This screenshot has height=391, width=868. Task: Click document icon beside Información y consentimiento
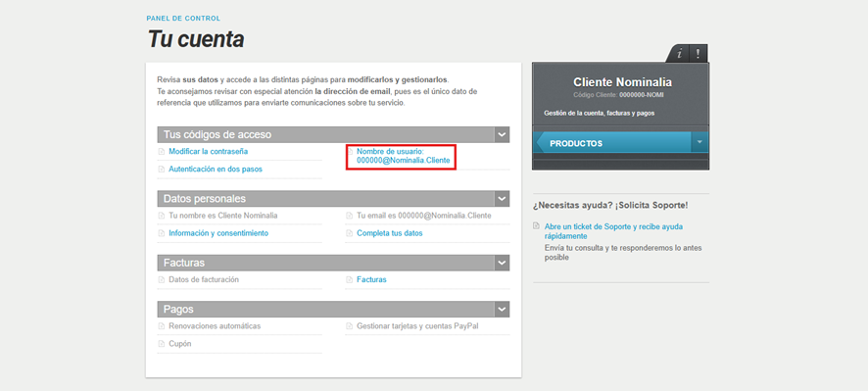click(161, 233)
